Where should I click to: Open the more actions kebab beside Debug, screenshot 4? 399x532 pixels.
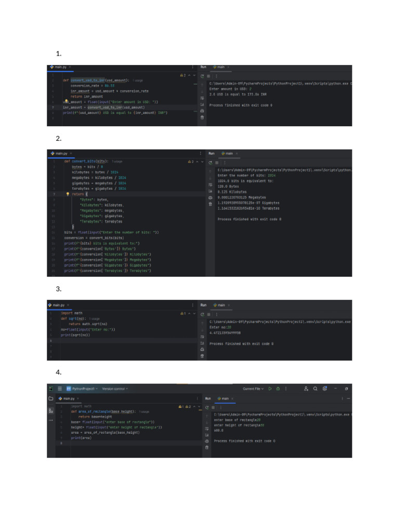(286, 389)
